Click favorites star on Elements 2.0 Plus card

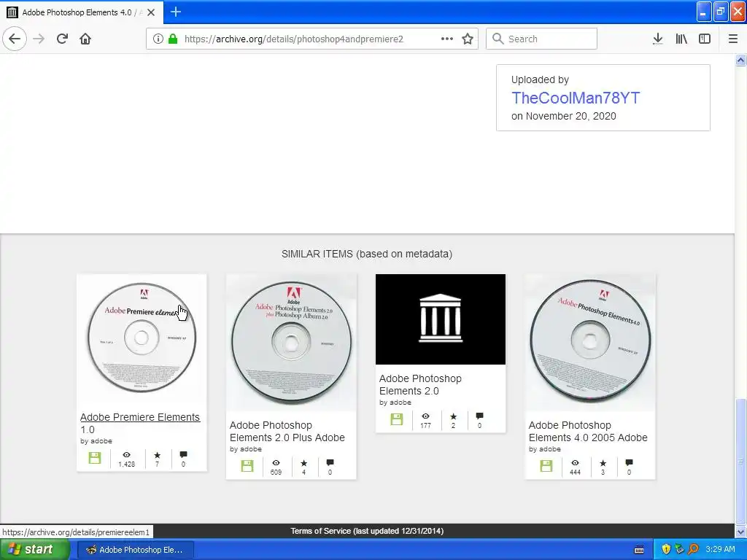304,463
